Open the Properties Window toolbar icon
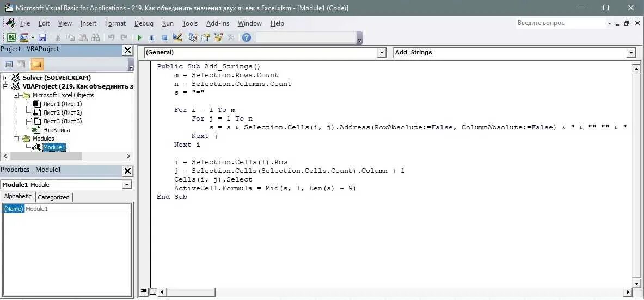This screenshot has width=644, height=300. click(206, 37)
